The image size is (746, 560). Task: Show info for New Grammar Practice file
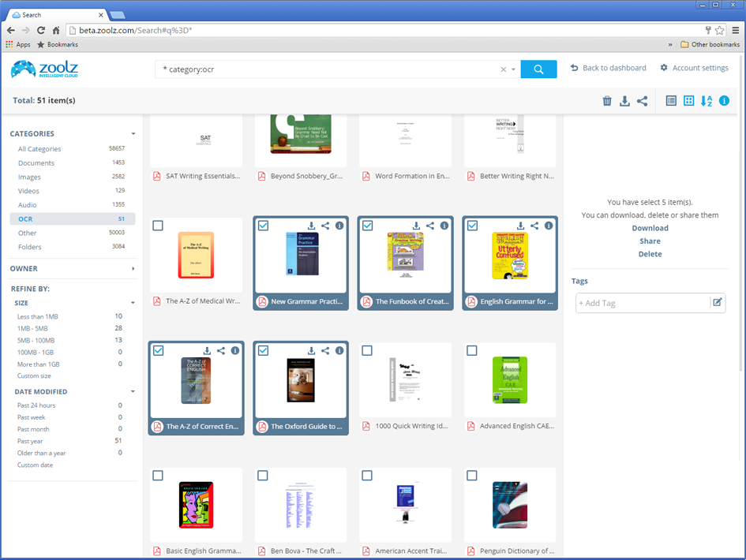coord(339,226)
